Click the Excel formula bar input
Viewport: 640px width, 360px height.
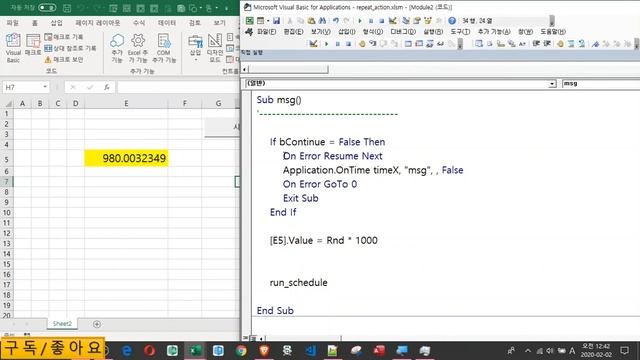(x=178, y=87)
